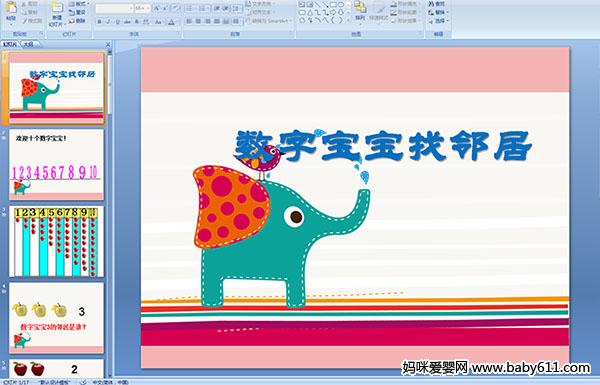The width and height of the screenshot is (600, 385).
Task: Select the oval shape in shapes gallery
Action: tap(341, 5)
